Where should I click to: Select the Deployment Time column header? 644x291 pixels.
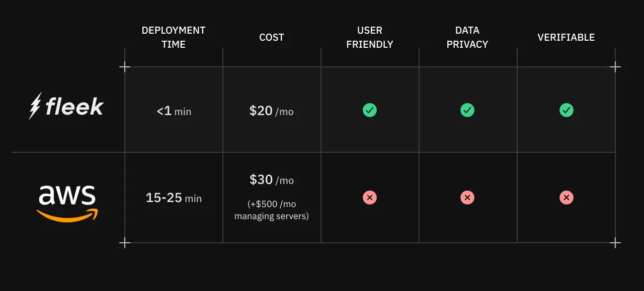[x=174, y=37]
